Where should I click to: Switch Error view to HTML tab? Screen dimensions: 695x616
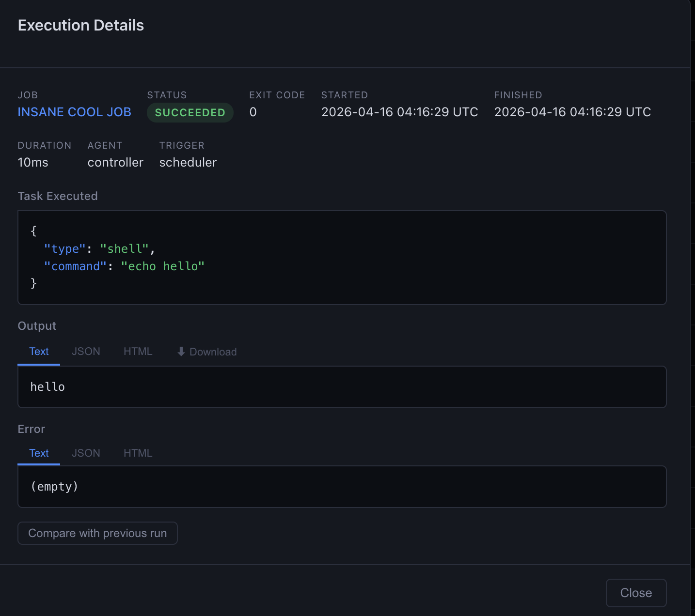(138, 453)
